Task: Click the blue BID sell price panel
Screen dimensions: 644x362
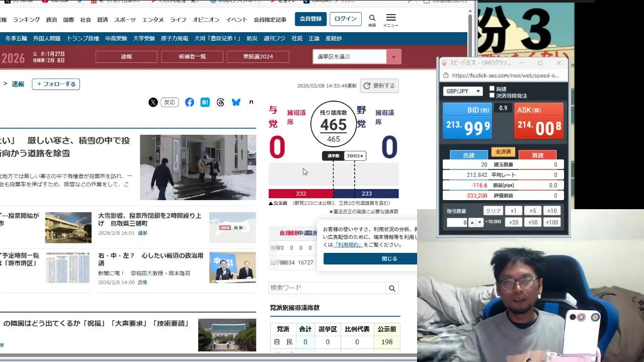Action: (467, 121)
